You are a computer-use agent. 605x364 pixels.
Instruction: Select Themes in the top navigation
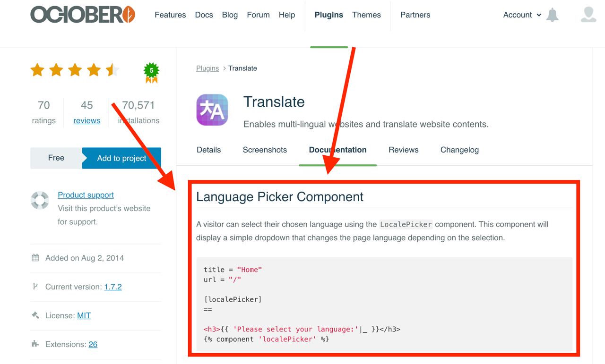click(366, 15)
